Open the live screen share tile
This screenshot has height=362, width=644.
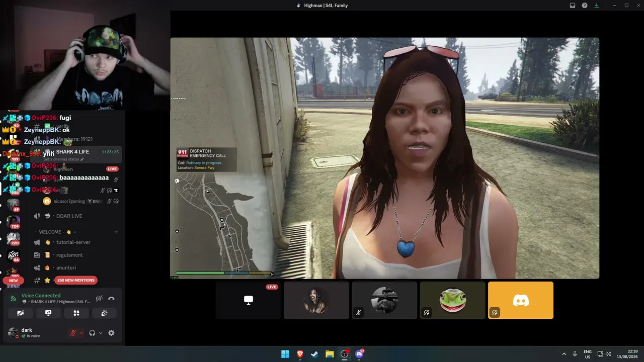(x=248, y=300)
